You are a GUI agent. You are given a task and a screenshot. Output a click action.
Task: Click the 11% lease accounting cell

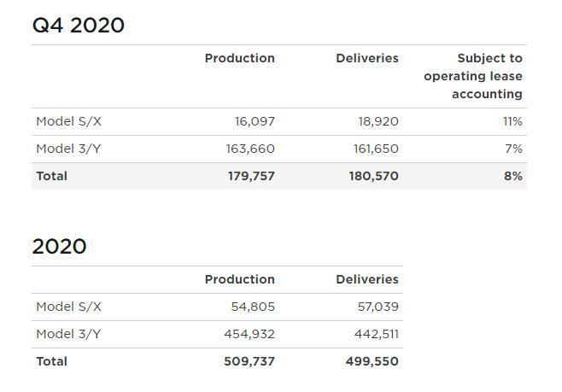[x=512, y=121]
